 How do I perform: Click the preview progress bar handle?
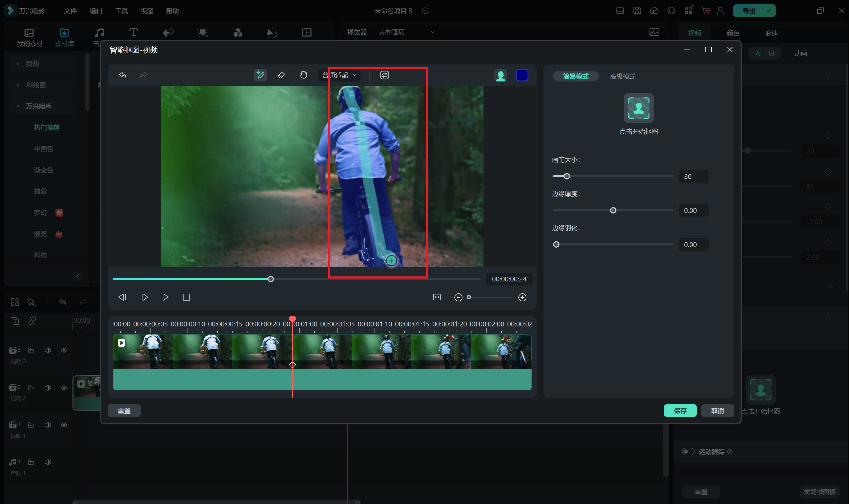point(270,279)
